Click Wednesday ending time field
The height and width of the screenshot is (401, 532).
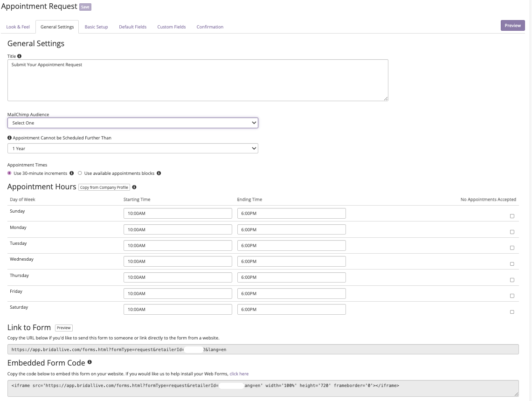coord(291,261)
